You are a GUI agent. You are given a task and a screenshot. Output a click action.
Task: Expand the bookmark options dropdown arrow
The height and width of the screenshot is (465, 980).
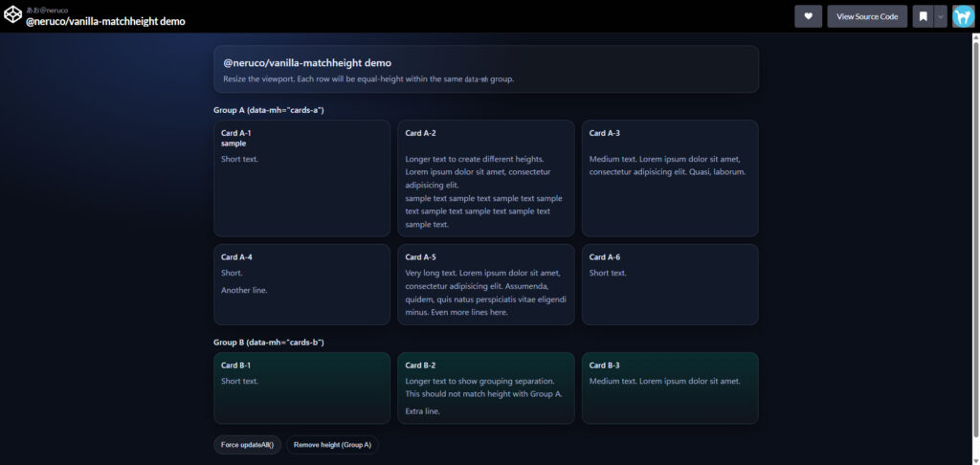click(941, 16)
